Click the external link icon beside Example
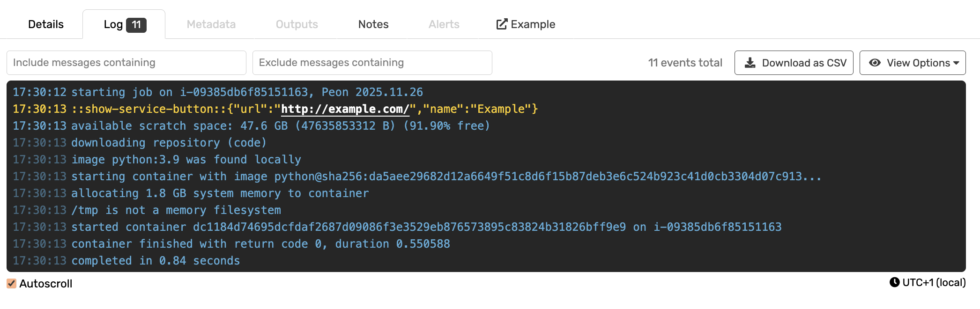Screen dimensions: 980x309 tap(502, 24)
